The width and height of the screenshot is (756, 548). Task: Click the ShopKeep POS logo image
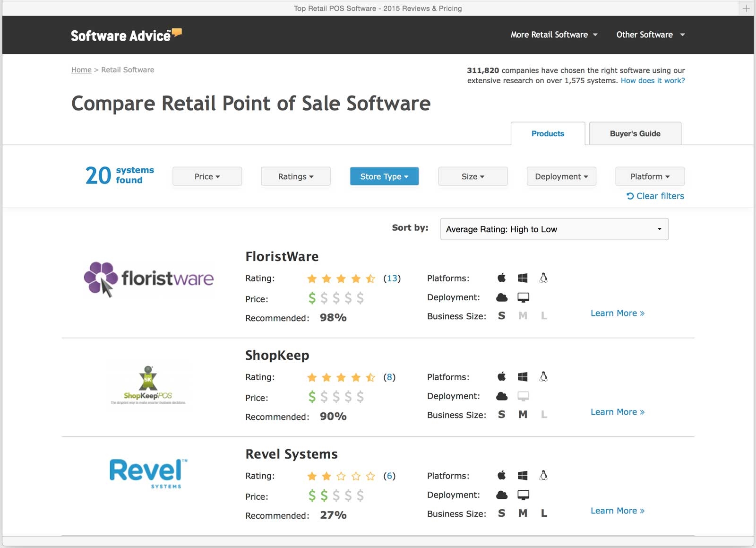pyautogui.click(x=148, y=385)
